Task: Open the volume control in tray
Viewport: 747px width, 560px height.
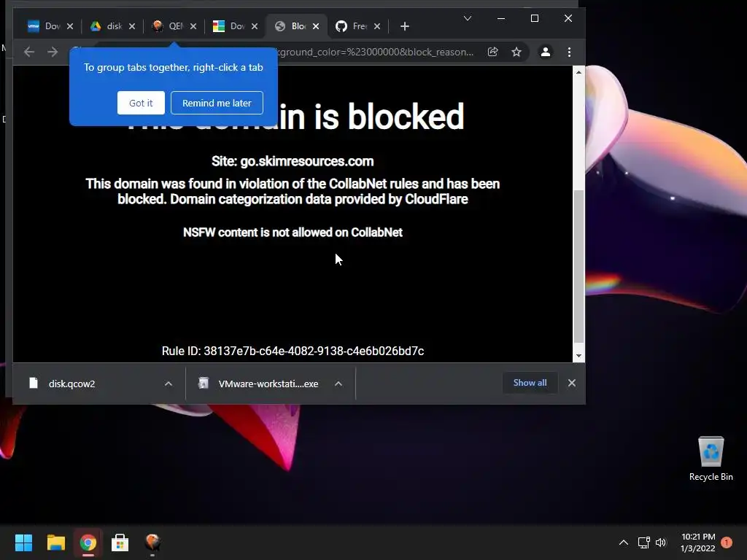Action: (661, 542)
